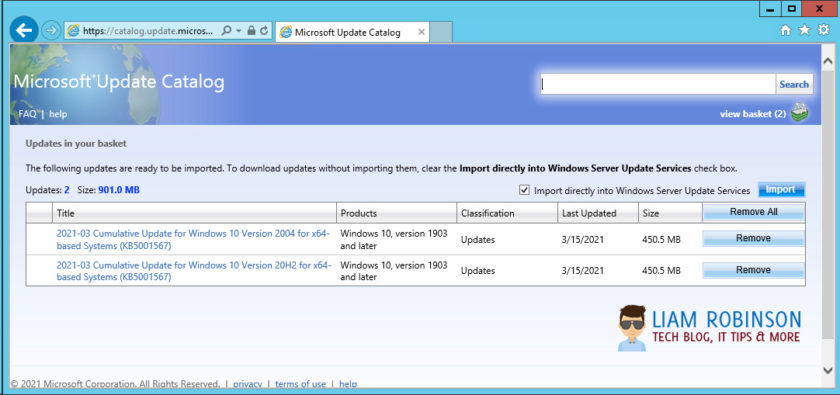840x395 pixels.
Task: Click the Import button
Action: 781,190
